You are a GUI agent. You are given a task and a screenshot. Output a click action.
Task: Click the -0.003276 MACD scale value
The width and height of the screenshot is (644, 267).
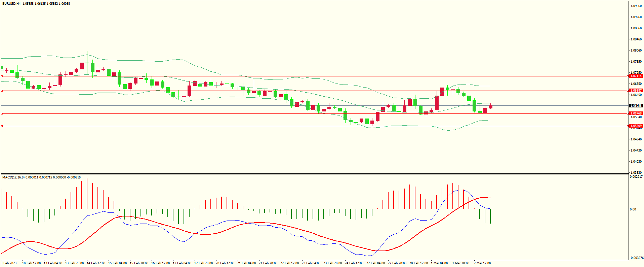(636, 258)
